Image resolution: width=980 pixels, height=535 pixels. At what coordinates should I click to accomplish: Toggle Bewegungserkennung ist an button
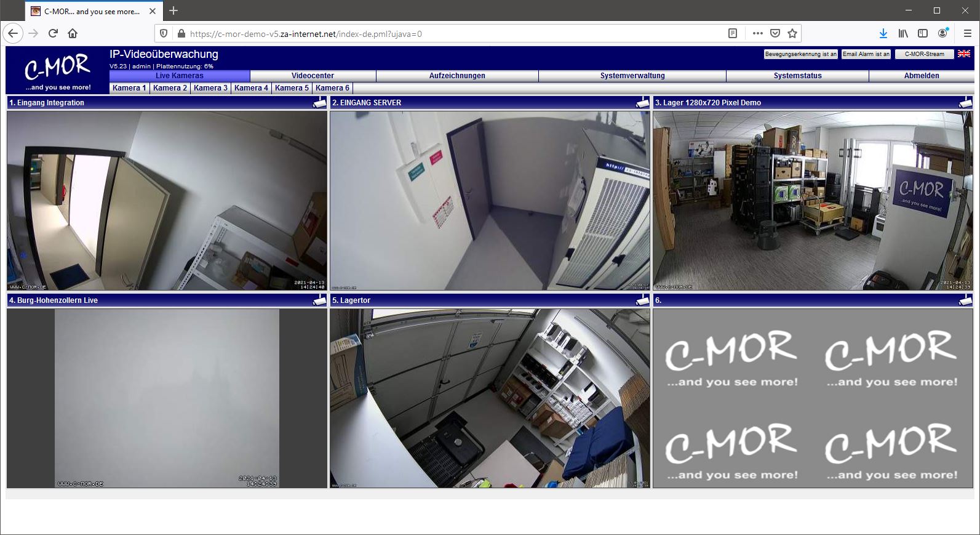point(800,54)
